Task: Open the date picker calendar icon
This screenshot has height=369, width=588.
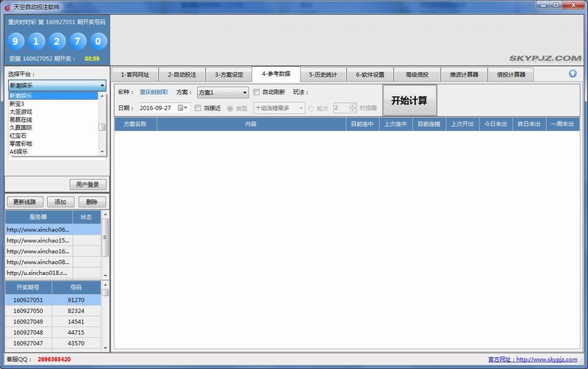Action: coord(181,108)
